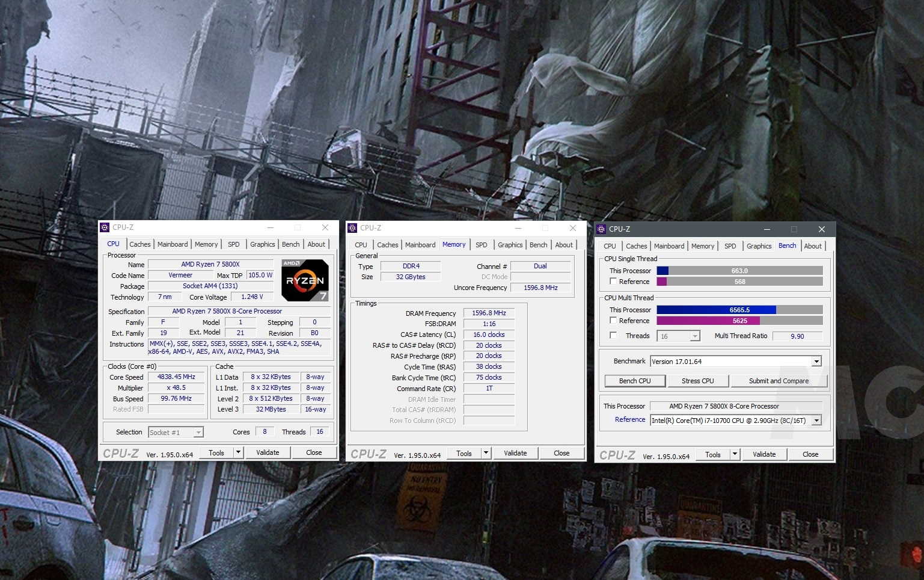
Task: Open the SPD tab in the Memory window
Action: click(481, 245)
